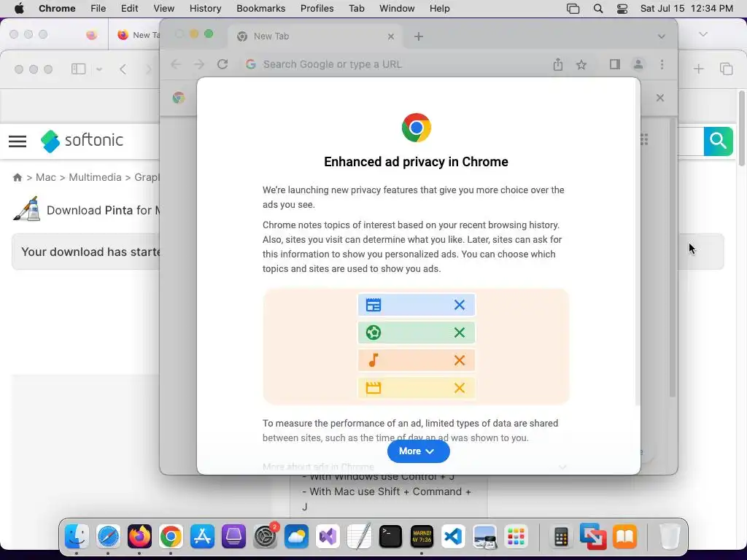Viewport: 747px width, 560px height.
Task: Click Chrome's reload page button
Action: coord(222,64)
